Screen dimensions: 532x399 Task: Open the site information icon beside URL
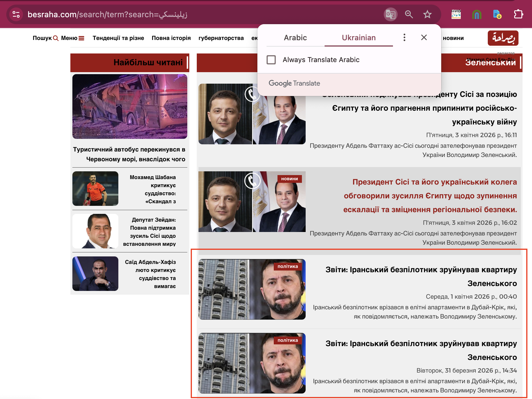pos(16,14)
